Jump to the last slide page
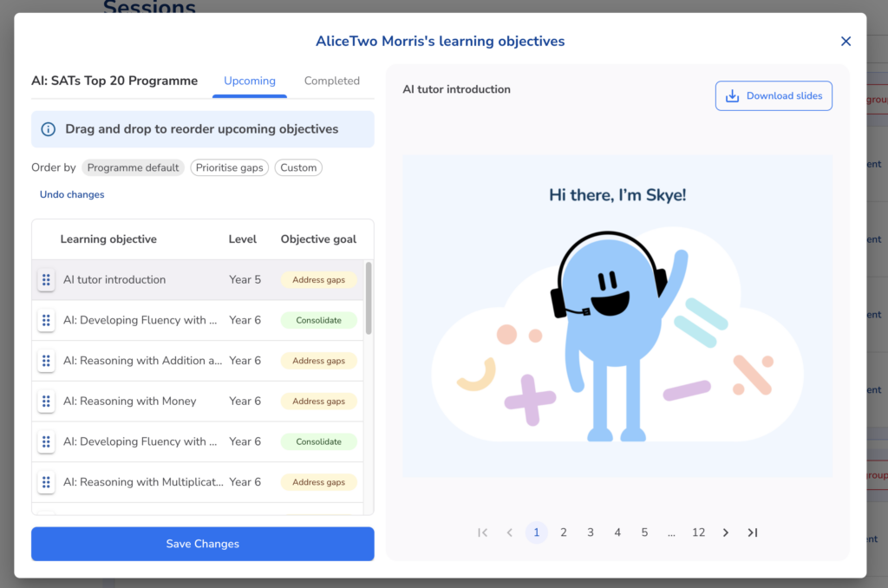Image resolution: width=888 pixels, height=588 pixels. click(x=753, y=532)
